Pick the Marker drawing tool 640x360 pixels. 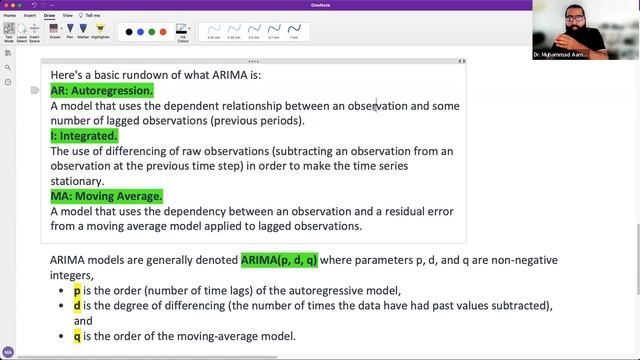(x=83, y=31)
